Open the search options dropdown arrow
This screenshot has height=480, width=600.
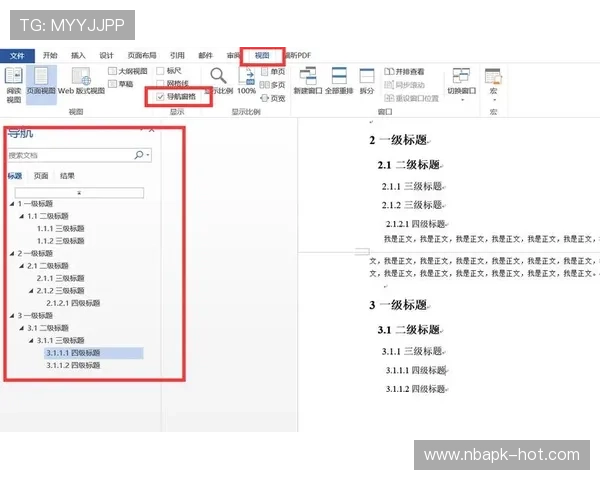[x=148, y=155]
